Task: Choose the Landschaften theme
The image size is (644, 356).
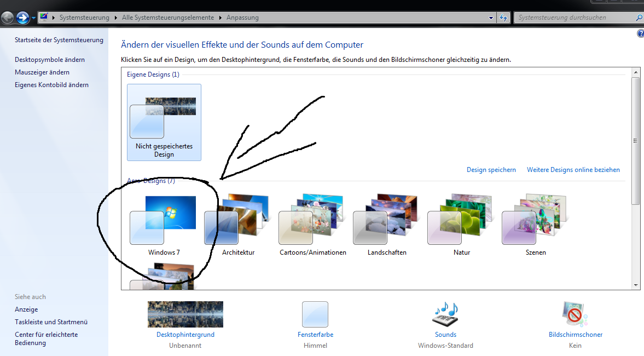Action: tap(387, 225)
